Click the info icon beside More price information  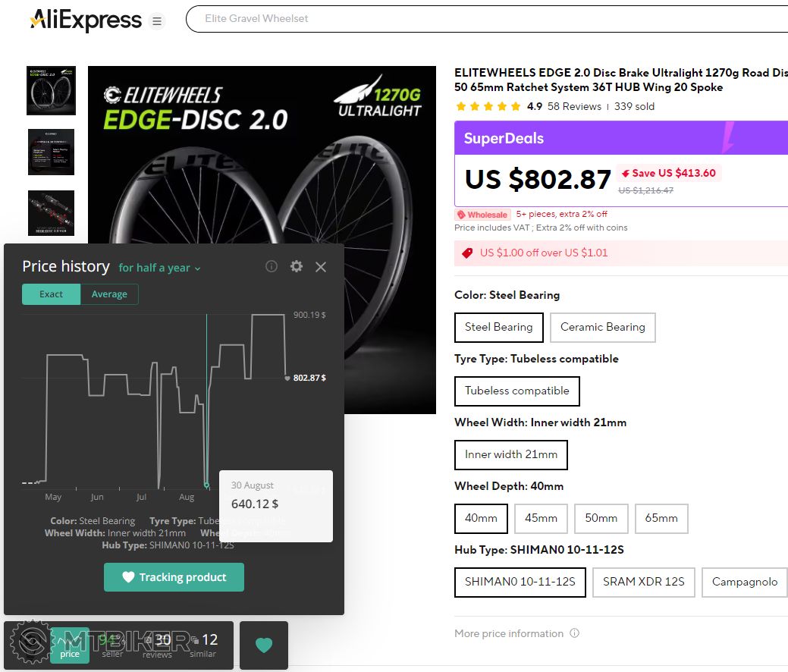pyautogui.click(x=574, y=633)
